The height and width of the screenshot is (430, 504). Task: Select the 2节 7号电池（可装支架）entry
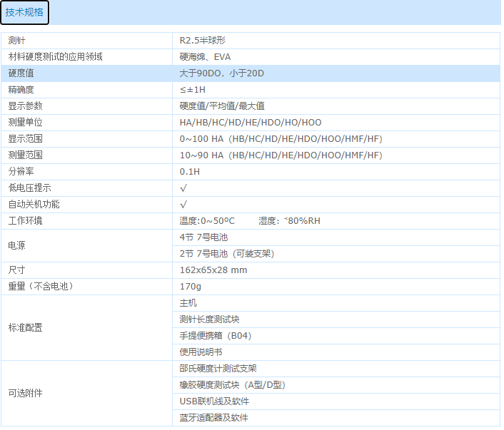pos(226,253)
